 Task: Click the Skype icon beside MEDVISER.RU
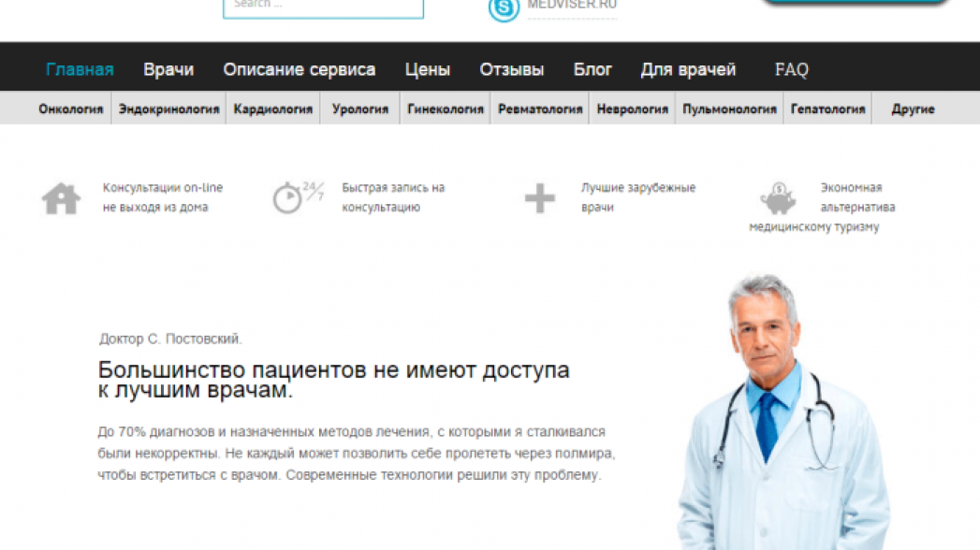tap(504, 8)
